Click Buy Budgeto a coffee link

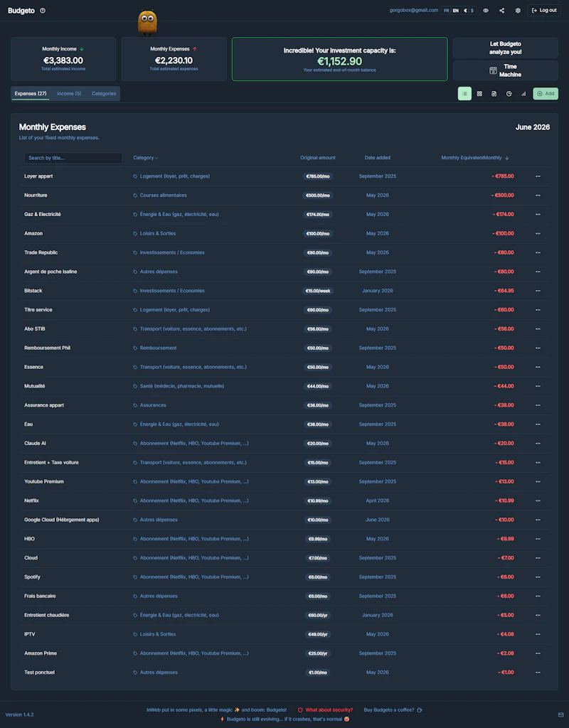393,710
